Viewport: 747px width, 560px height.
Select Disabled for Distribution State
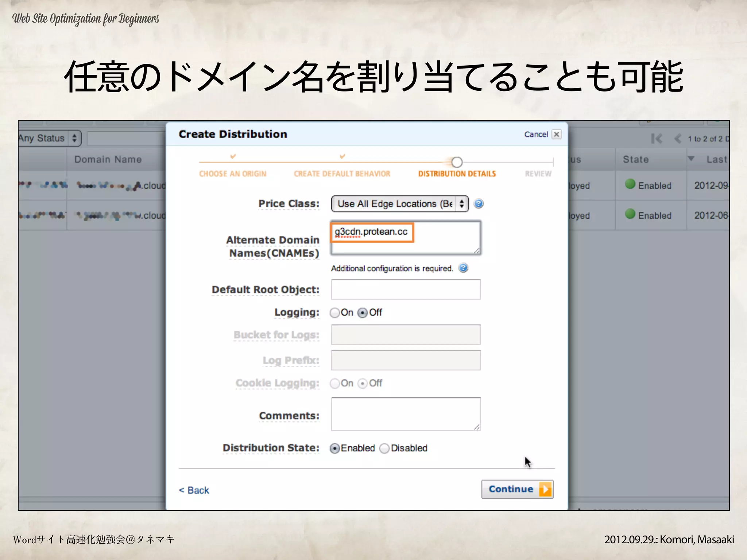pyautogui.click(x=384, y=448)
